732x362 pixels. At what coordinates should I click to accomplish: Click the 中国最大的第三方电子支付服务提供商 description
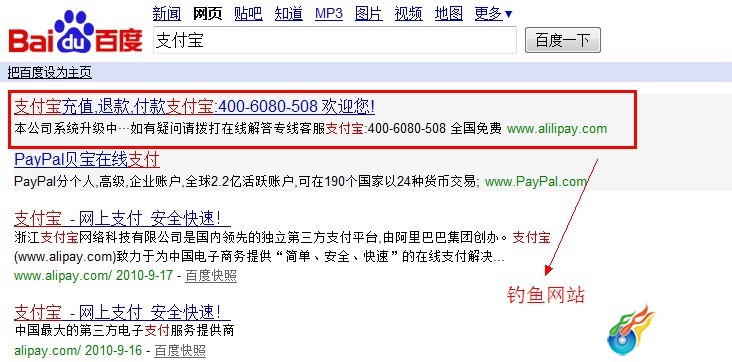tap(124, 331)
